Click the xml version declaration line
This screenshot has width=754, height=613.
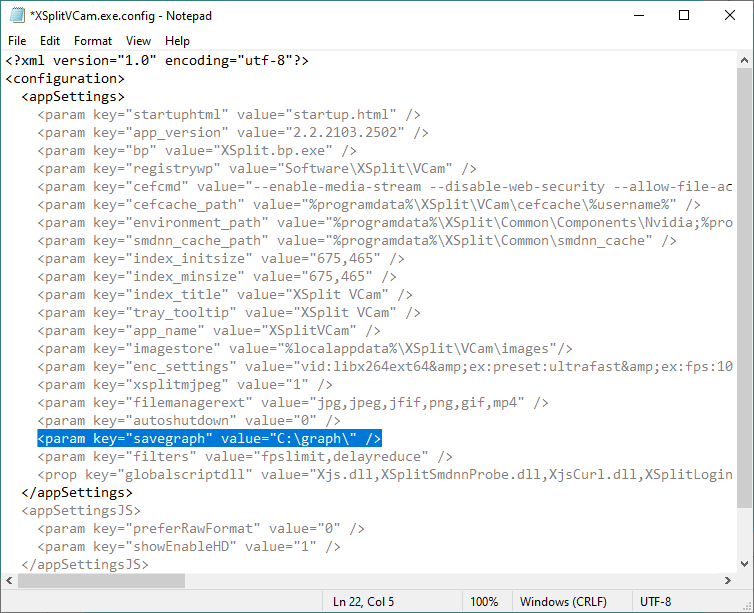pyautogui.click(x=157, y=61)
